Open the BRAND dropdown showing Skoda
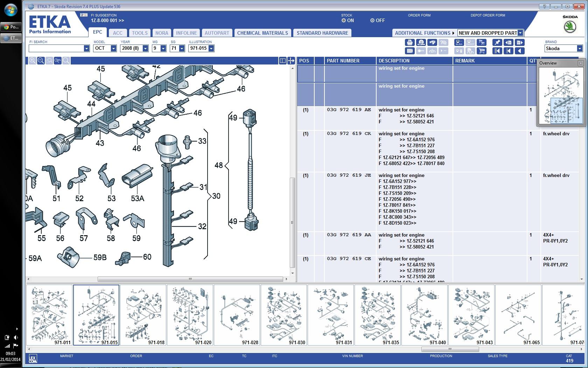The width and height of the screenshot is (588, 368). (x=580, y=48)
